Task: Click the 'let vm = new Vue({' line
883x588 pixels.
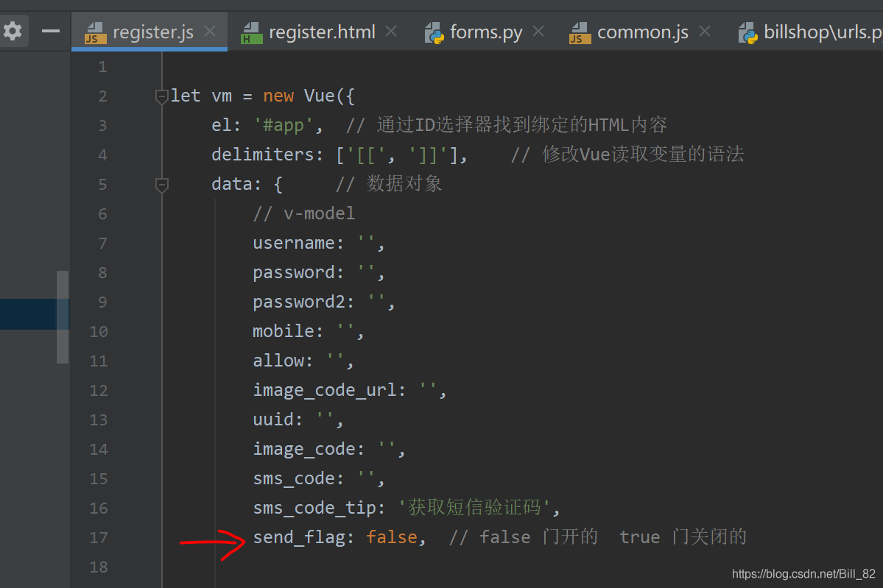Action: coord(262,96)
